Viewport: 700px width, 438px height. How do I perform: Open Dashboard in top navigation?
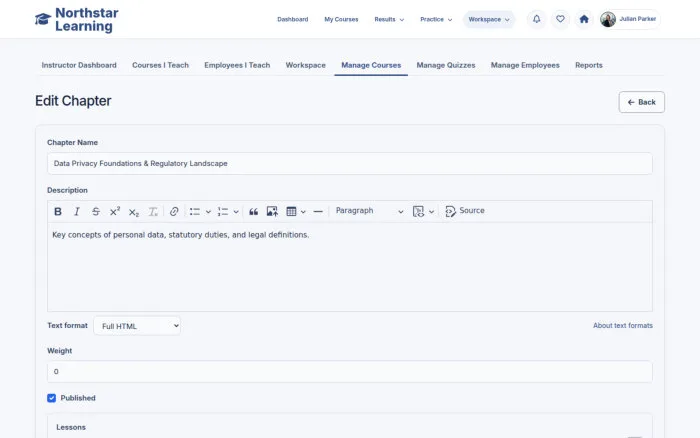pyautogui.click(x=292, y=20)
